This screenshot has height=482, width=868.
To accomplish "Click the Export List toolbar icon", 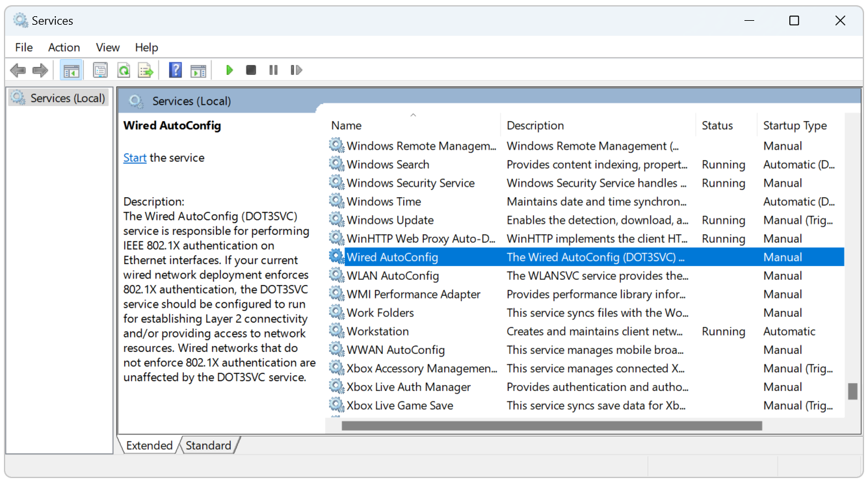I will (x=146, y=70).
